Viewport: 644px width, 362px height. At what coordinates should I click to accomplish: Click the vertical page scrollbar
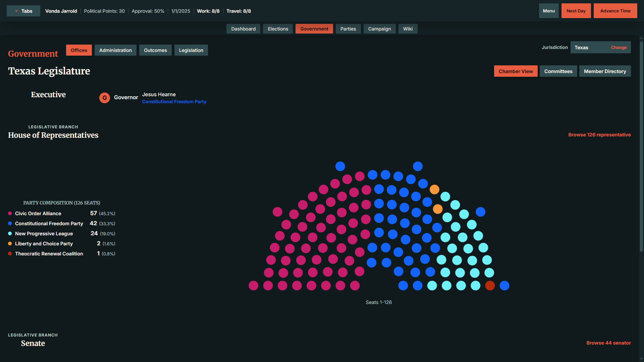point(641,146)
